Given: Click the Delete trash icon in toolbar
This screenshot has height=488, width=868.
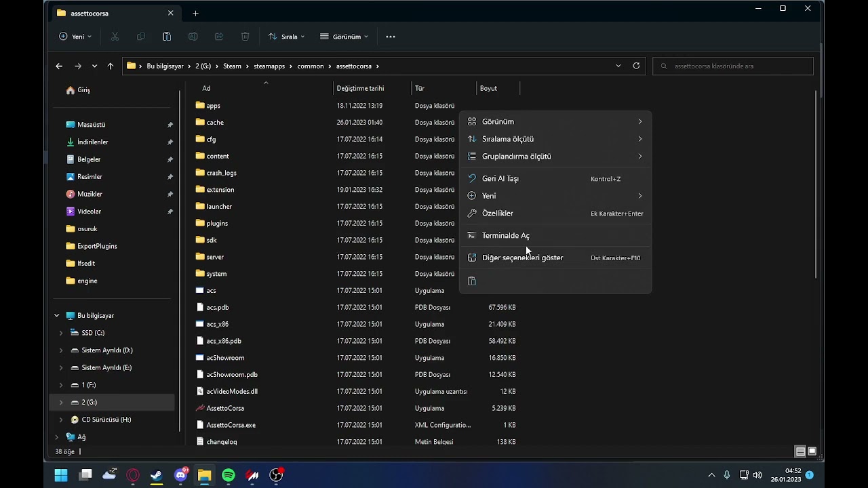Looking at the screenshot, I should coord(245,37).
